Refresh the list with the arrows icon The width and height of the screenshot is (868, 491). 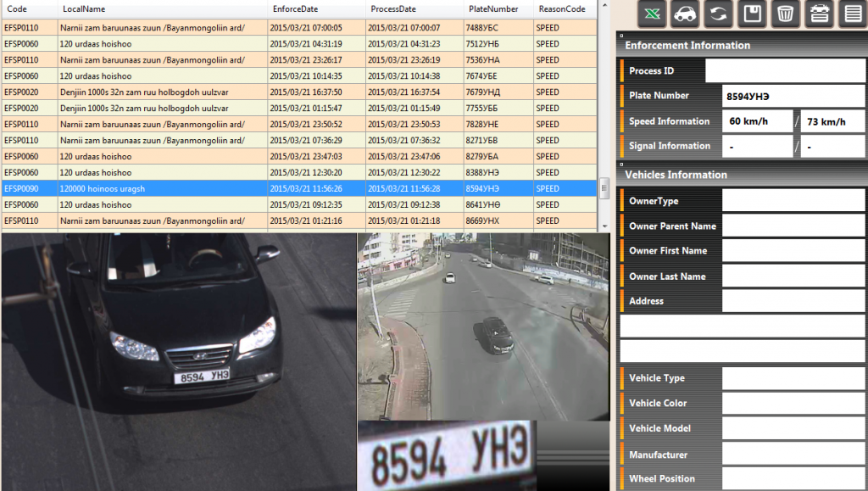(717, 14)
